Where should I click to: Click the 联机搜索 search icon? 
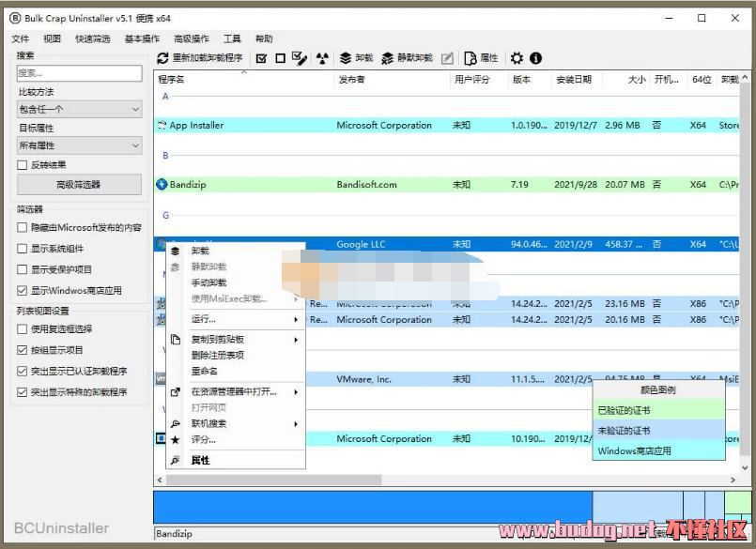point(176,424)
